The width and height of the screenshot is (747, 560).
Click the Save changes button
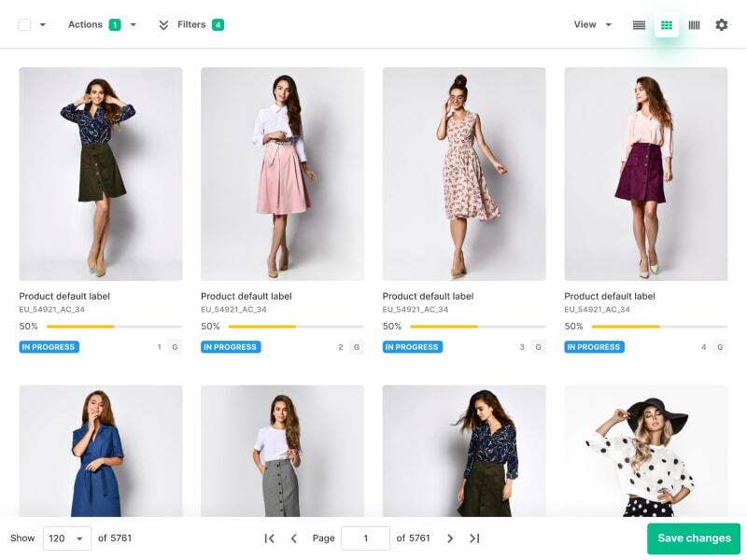click(x=694, y=539)
